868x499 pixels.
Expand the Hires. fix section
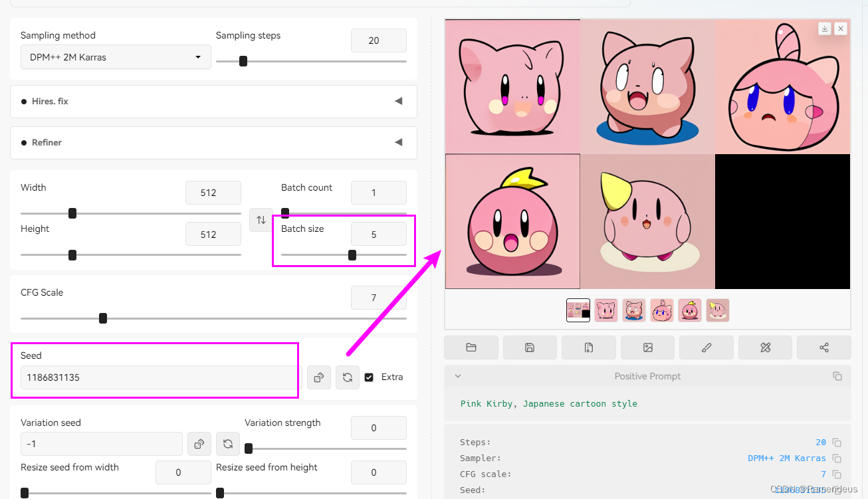tap(213, 102)
